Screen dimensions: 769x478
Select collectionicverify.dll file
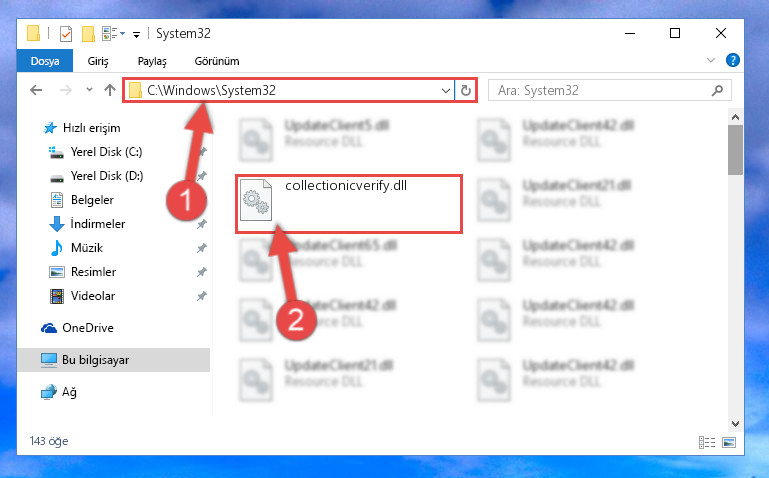coord(349,203)
